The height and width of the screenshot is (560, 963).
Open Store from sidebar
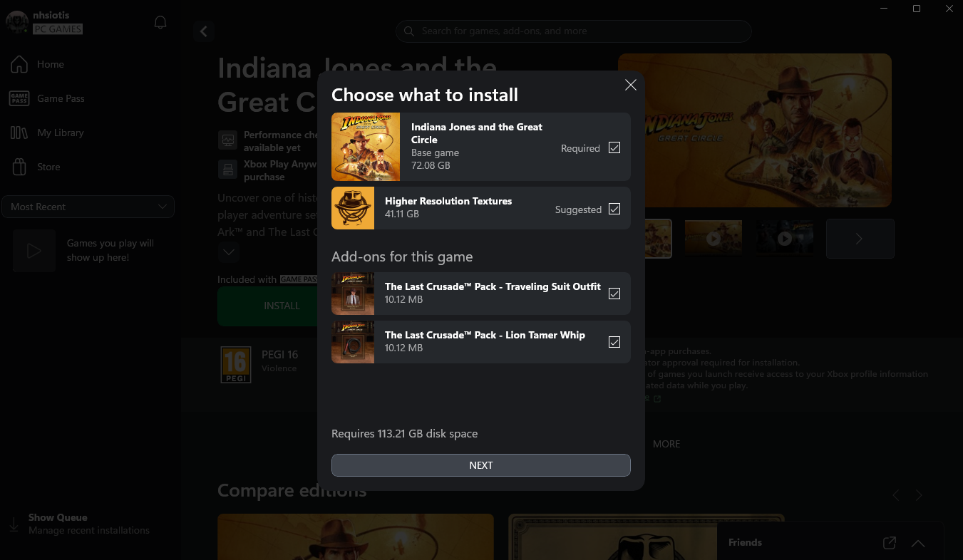[x=48, y=167]
